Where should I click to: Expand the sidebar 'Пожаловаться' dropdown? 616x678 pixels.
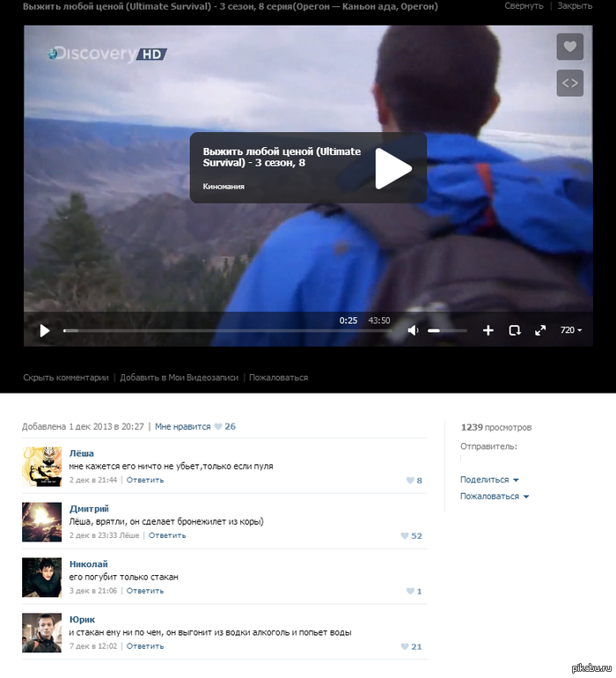(494, 497)
